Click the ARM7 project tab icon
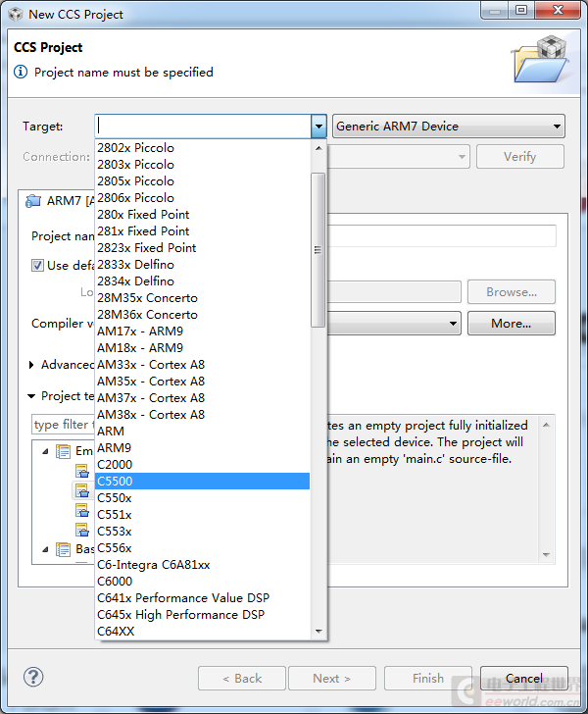Screen dimensions: 588x714 click(33, 201)
